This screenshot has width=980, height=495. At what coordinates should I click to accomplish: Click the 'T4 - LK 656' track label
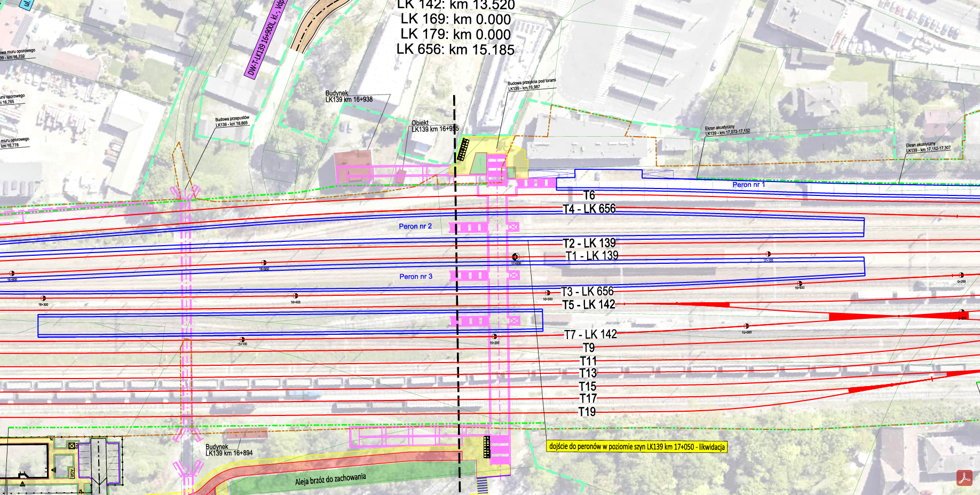point(589,209)
